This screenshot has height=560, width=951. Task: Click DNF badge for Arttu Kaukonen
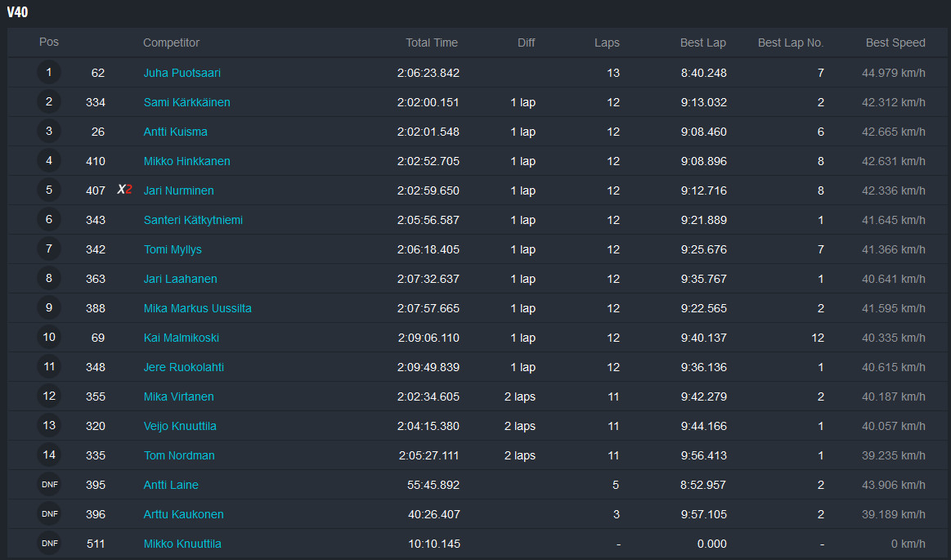click(x=49, y=514)
